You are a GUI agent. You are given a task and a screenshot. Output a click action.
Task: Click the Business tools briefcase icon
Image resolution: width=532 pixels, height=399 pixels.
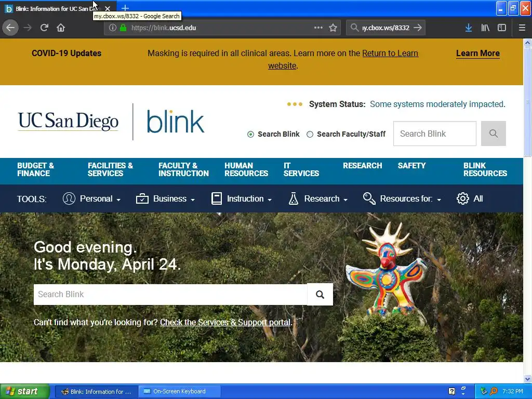(x=142, y=198)
